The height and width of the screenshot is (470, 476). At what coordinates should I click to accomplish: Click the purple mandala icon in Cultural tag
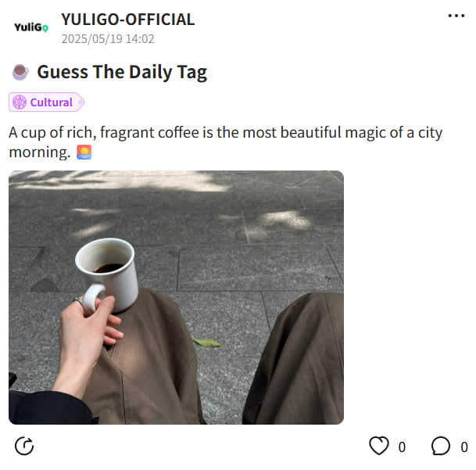(x=20, y=102)
